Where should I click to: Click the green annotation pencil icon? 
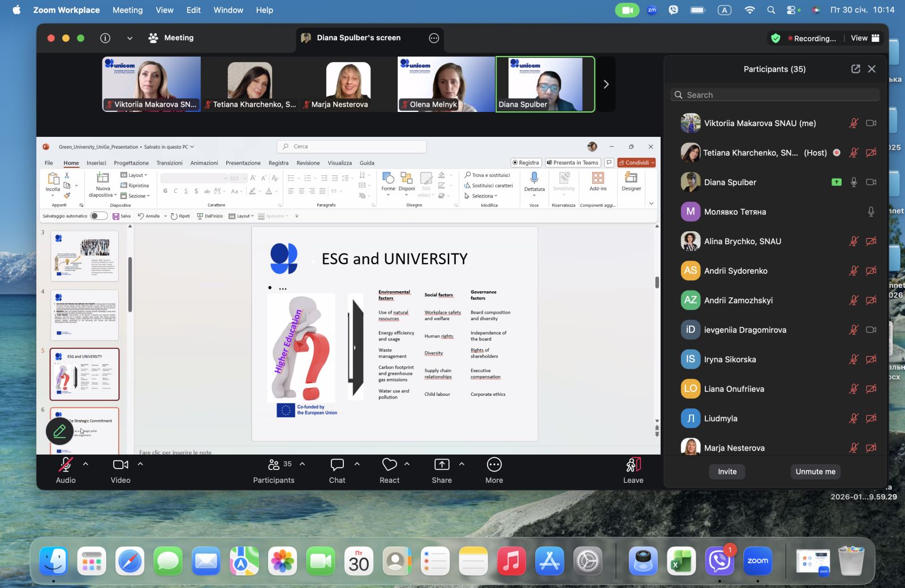pyautogui.click(x=59, y=432)
